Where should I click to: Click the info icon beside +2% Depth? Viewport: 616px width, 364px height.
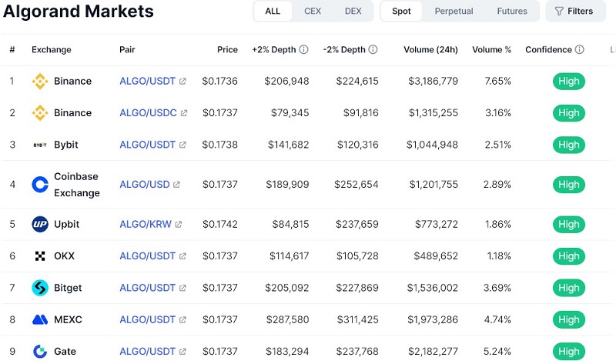(x=303, y=49)
